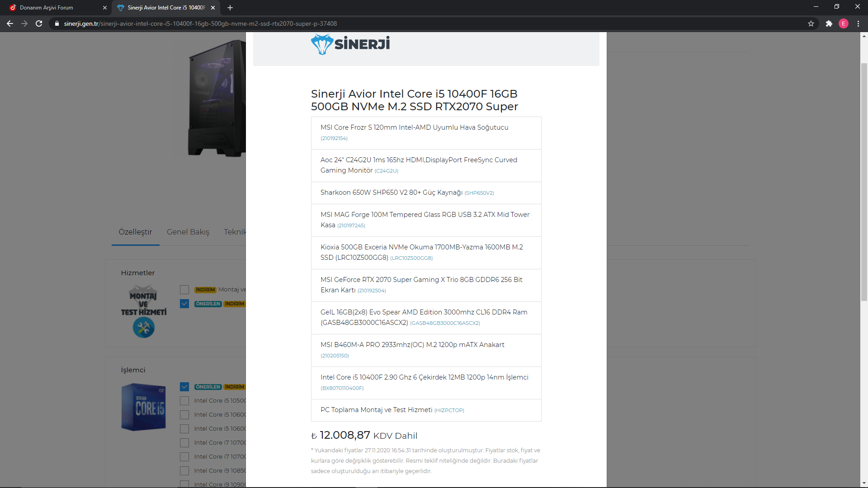Select Aoc C24G2U monitor row
This screenshot has width=868, height=488.
426,166
